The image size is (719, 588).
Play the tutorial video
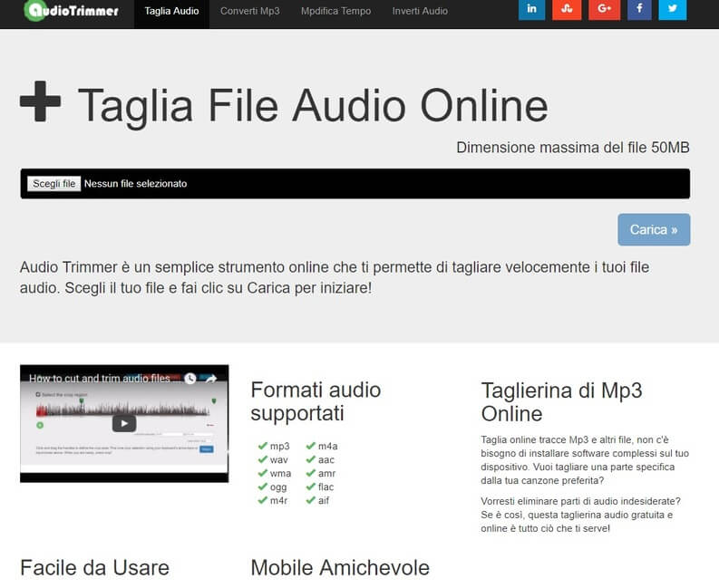click(124, 423)
